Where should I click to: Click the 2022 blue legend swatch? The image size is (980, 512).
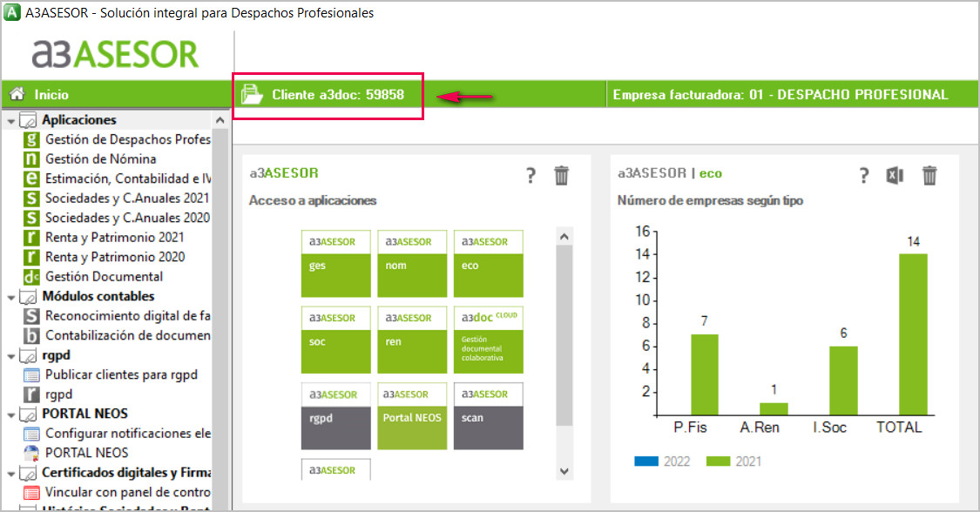click(646, 461)
